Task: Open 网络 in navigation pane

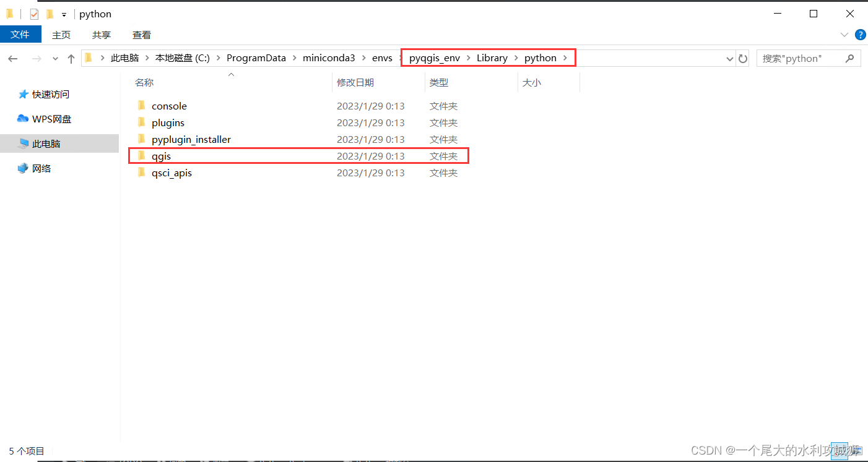Action: tap(41, 168)
